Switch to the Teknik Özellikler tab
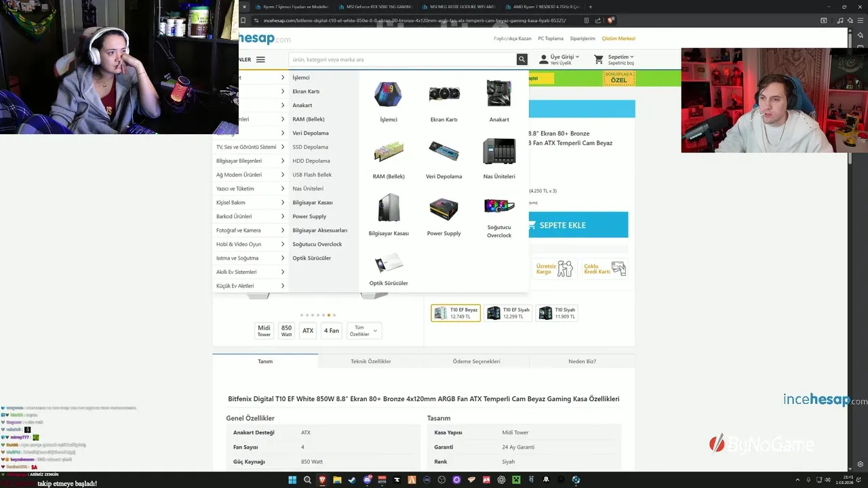This screenshot has height=488, width=868. [x=371, y=361]
